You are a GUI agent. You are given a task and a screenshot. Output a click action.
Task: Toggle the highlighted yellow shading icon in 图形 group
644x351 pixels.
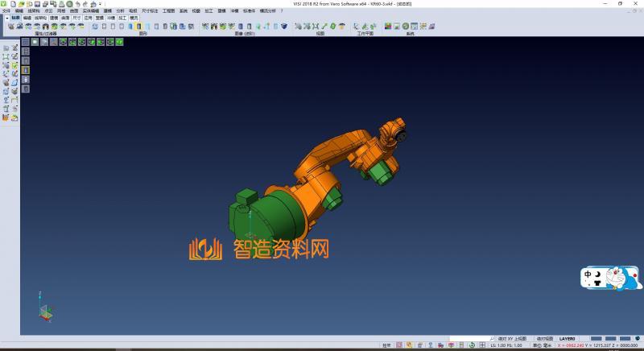tap(139, 27)
